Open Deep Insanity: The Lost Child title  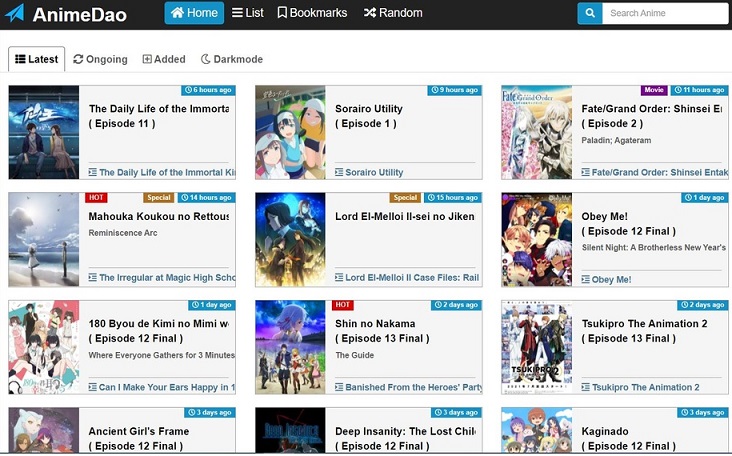pyautogui.click(x=405, y=438)
